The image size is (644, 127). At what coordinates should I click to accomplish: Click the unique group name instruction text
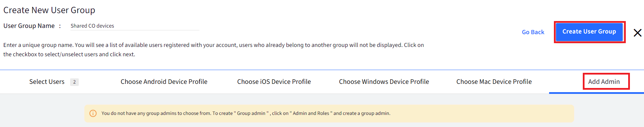click(214, 50)
